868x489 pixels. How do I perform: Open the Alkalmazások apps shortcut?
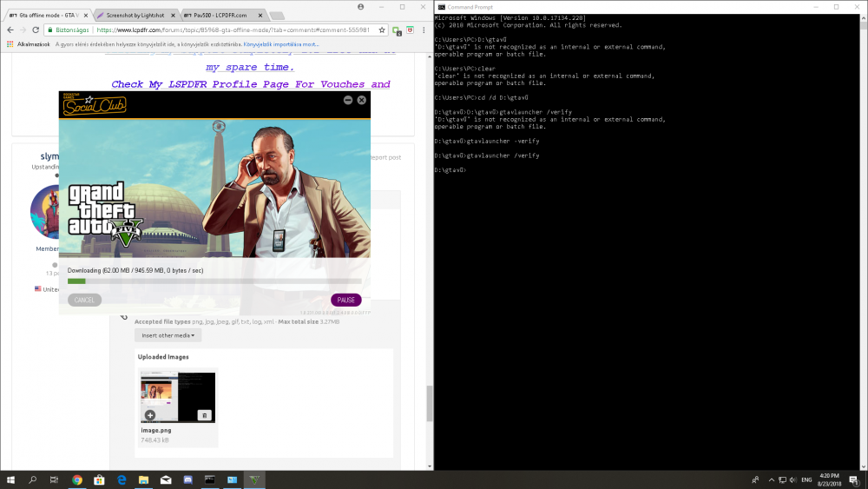coord(29,44)
